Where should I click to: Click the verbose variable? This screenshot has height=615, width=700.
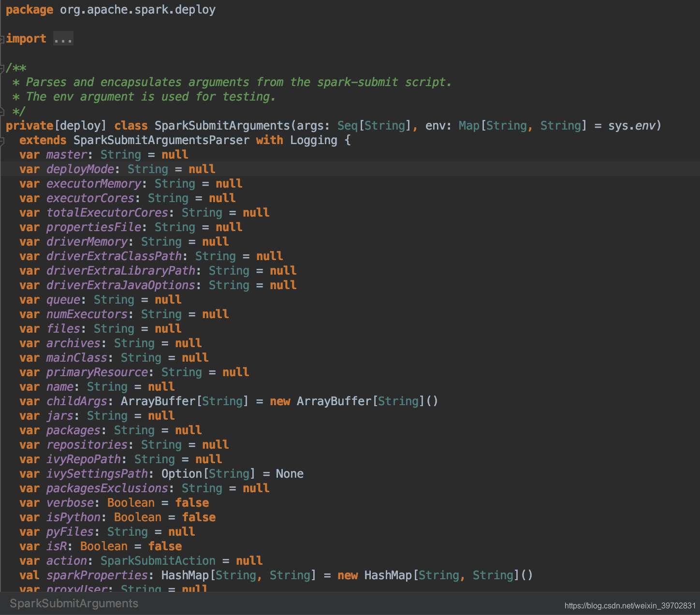pyautogui.click(x=70, y=503)
